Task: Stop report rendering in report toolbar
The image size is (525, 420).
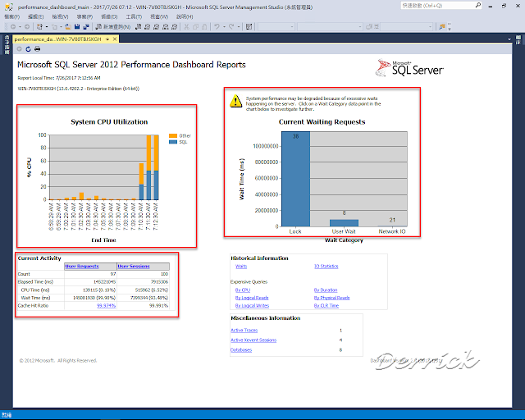Action: (20, 49)
